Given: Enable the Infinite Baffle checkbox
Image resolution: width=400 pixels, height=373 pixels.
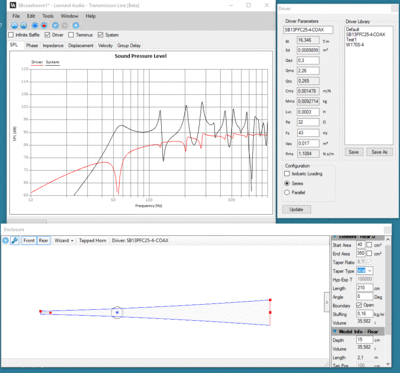Looking at the screenshot, I should [11, 35].
